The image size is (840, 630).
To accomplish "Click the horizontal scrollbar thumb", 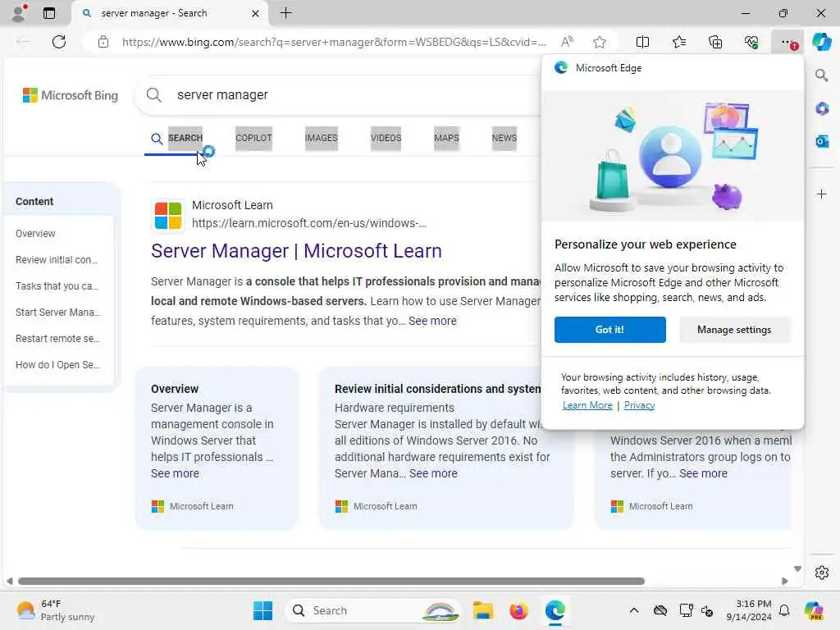I will coord(331,582).
